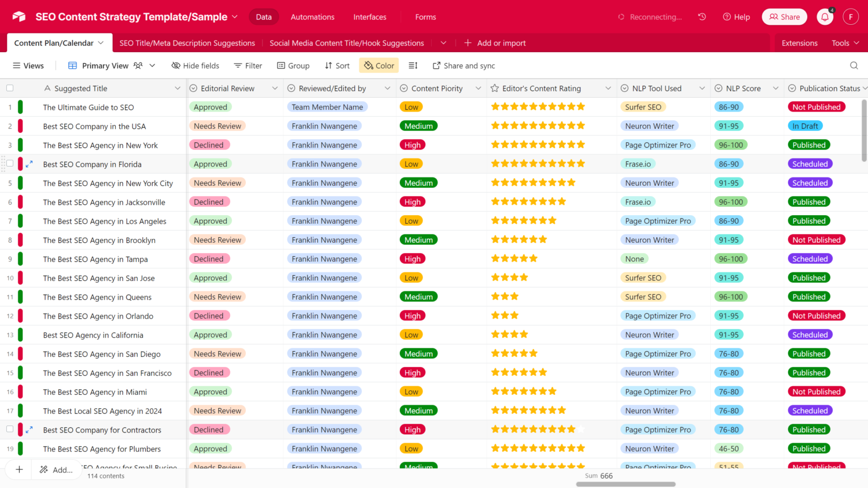Toggle the select all rows checkbox
Screen dimensions: 868x488
click(10, 88)
